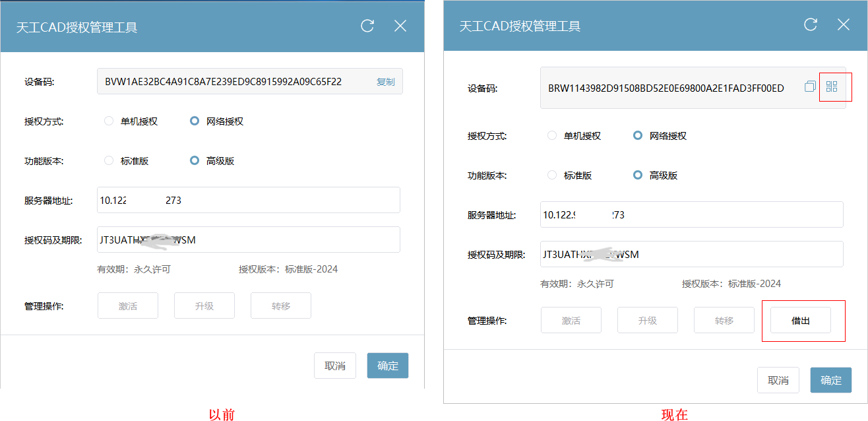Confirm with 确定 in the 现在 dialog
Screen dimensions: 868x421
click(x=831, y=380)
